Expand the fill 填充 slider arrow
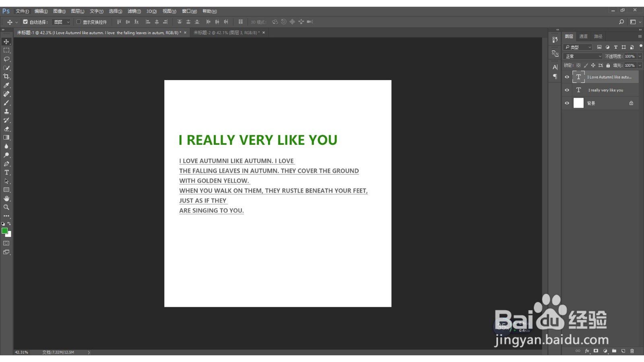Screen dimensions: 644x362 point(640,65)
